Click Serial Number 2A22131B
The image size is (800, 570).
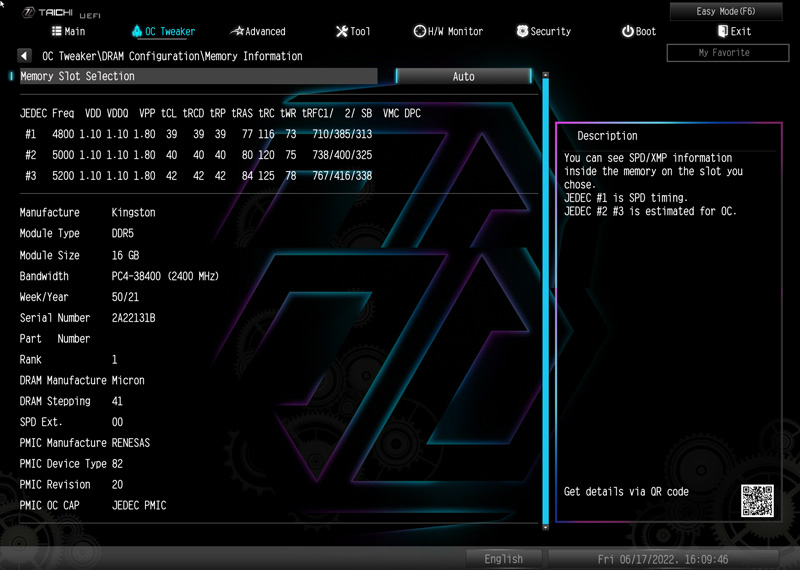tap(133, 317)
